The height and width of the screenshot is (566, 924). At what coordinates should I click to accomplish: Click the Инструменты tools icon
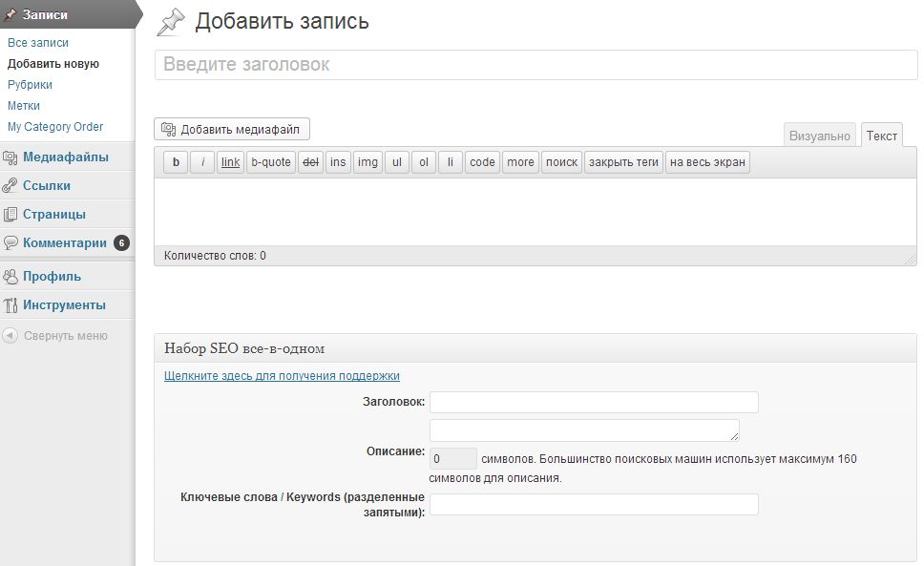click(x=10, y=305)
